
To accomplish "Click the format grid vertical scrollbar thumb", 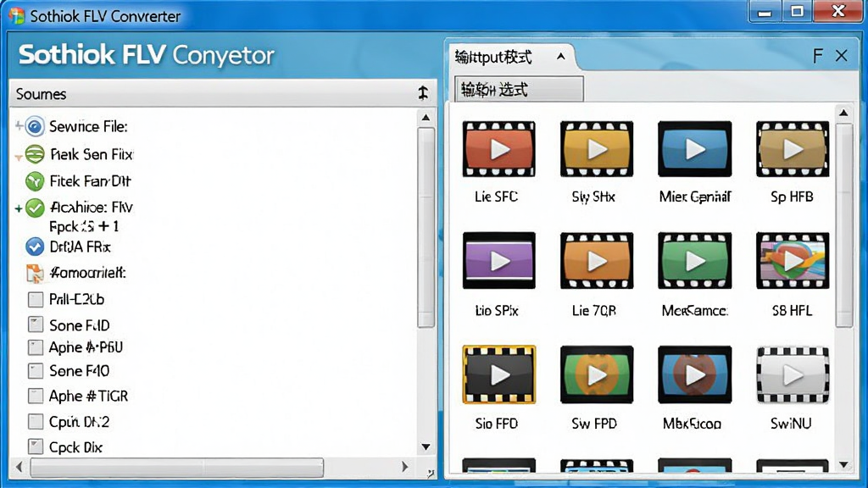I will point(843,225).
